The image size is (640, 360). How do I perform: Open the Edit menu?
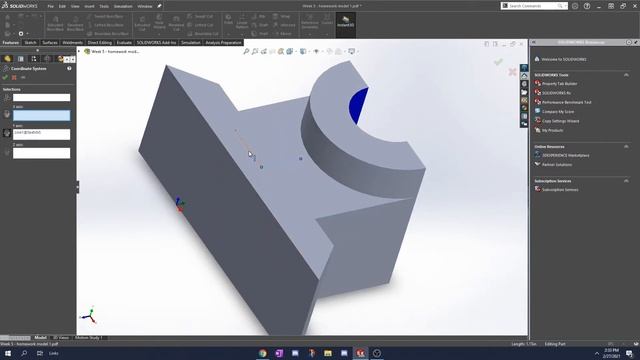tap(62, 6)
